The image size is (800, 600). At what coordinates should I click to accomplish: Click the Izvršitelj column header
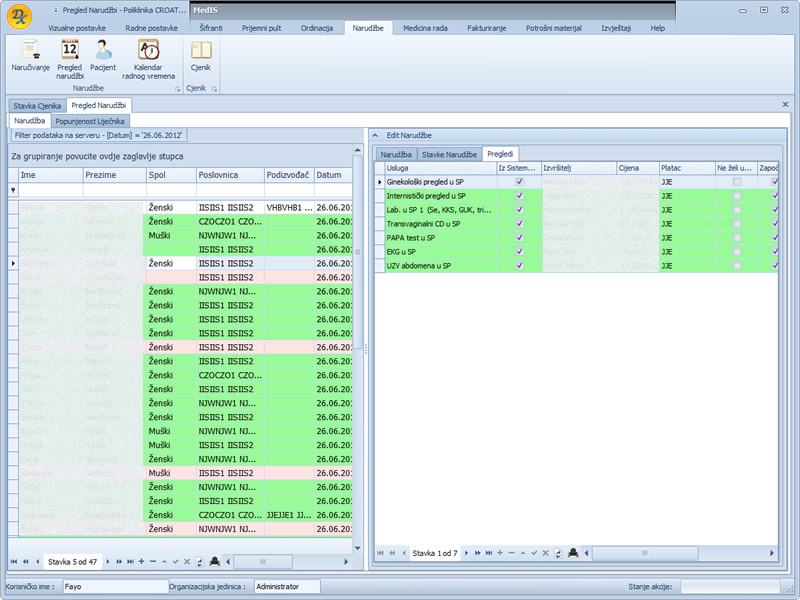[579, 168]
